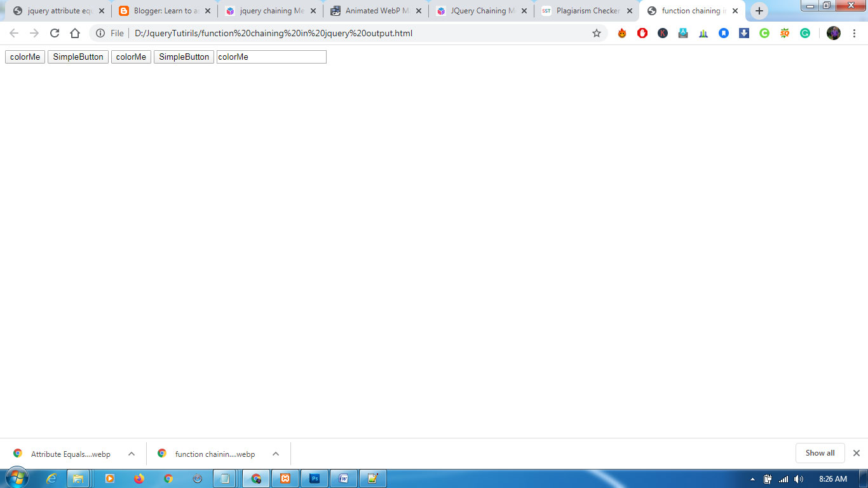Open Firefox from the taskbar
The image size is (868, 488).
[x=139, y=478]
